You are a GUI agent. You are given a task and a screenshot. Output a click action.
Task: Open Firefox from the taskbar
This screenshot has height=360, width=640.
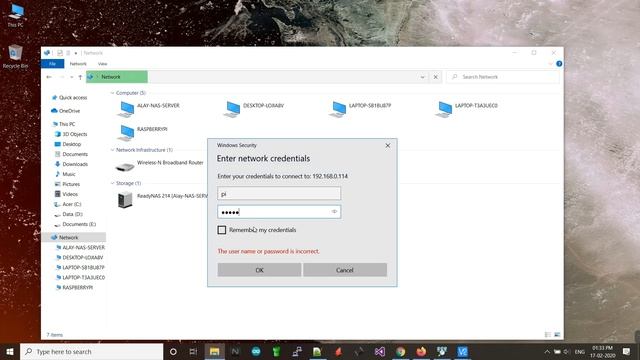point(421,351)
